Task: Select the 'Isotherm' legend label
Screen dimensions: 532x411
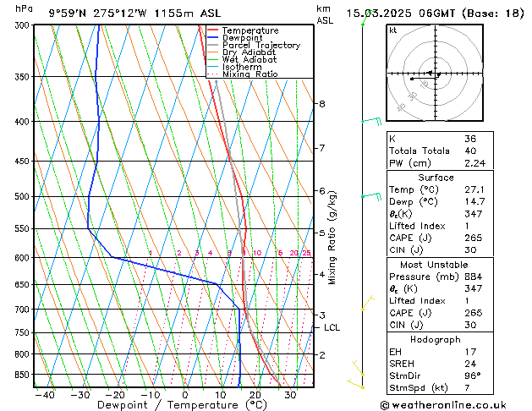Action: click(242, 67)
